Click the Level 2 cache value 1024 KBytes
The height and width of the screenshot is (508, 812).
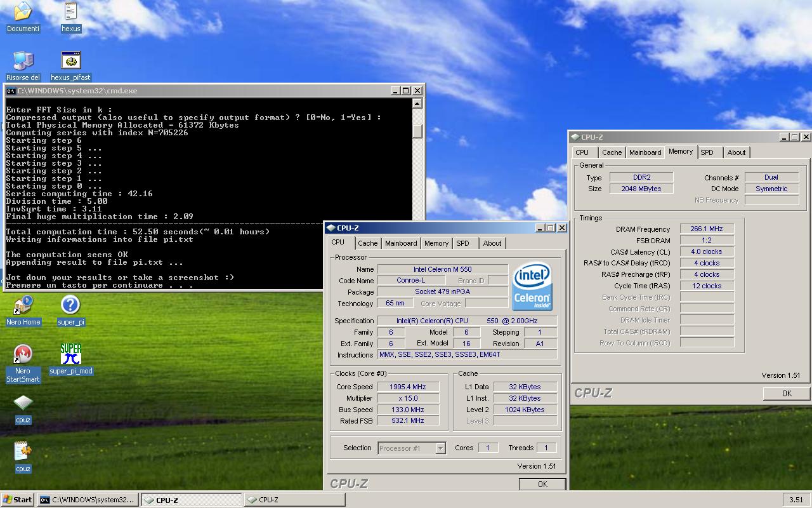525,410
